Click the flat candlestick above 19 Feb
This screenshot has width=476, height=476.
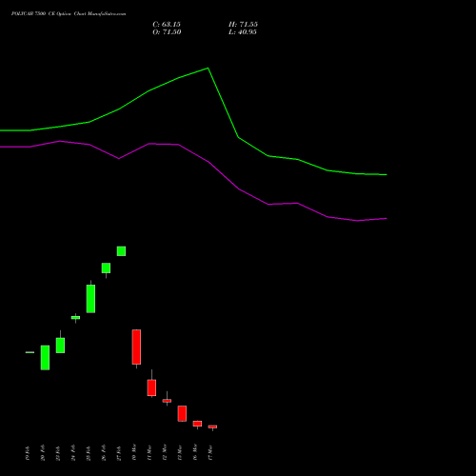point(30,352)
